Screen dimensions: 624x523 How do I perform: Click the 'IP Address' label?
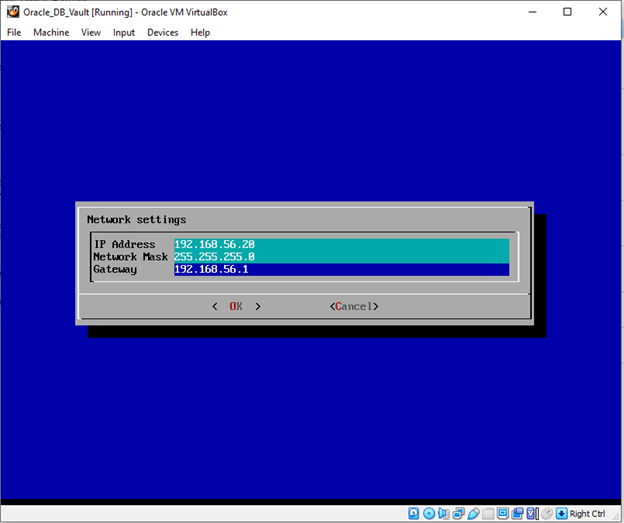pyautogui.click(x=125, y=244)
